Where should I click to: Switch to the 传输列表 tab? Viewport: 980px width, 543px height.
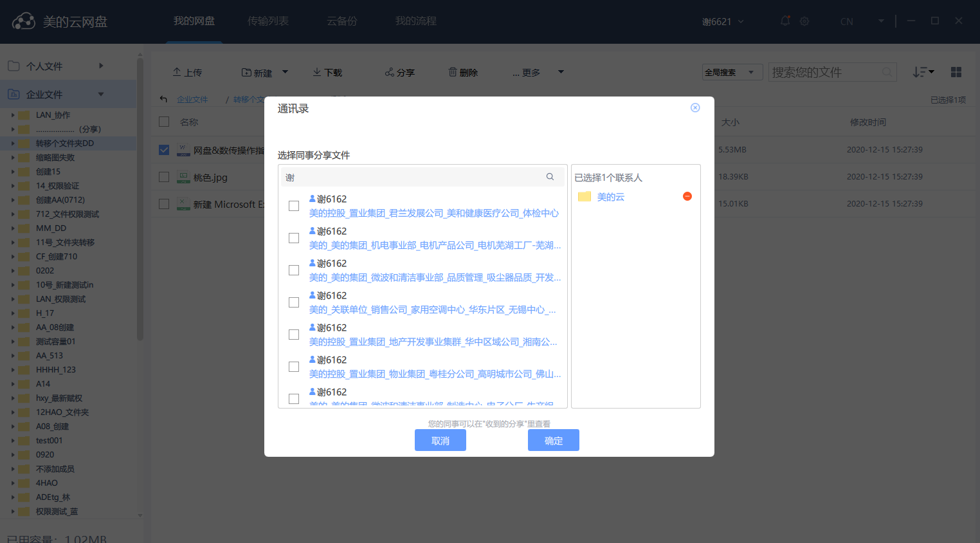(x=268, y=21)
